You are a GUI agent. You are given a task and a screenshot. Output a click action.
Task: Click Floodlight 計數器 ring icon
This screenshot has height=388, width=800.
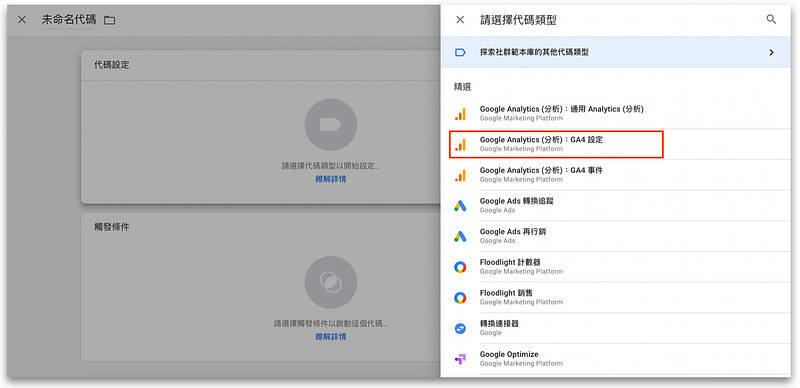point(460,267)
